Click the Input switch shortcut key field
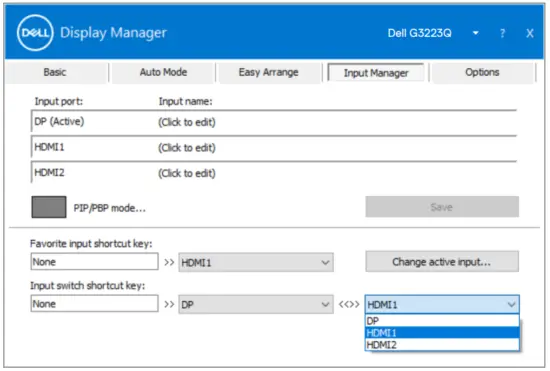The image size is (550, 371). tap(94, 304)
